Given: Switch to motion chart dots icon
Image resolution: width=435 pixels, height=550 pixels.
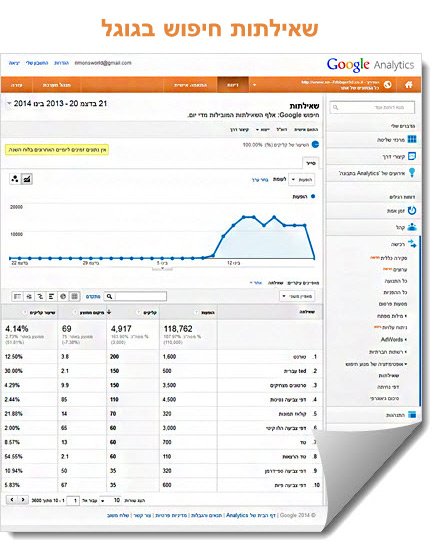Looking at the screenshot, I should click(x=15, y=179).
